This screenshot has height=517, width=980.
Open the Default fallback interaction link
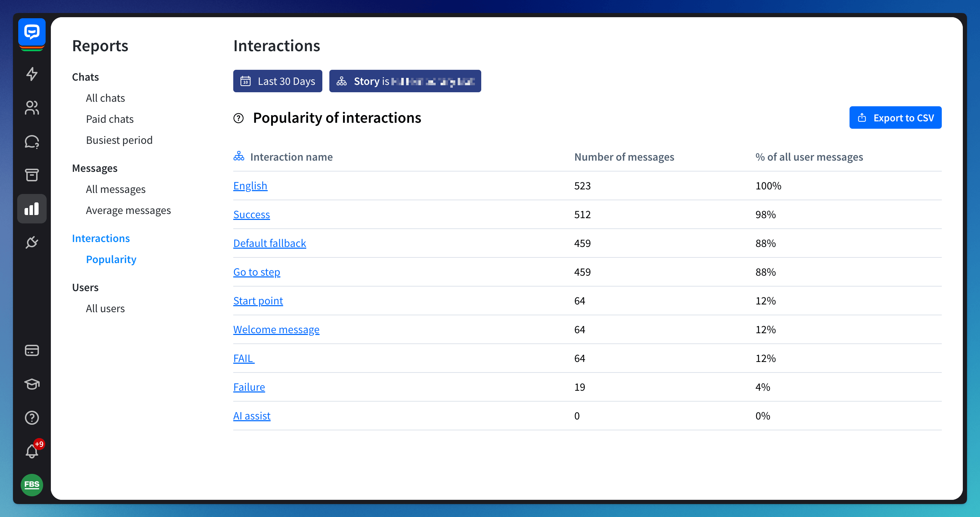coord(269,243)
